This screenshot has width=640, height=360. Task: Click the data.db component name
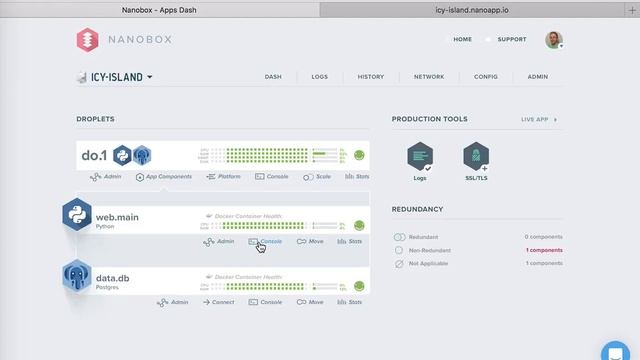[x=112, y=278]
